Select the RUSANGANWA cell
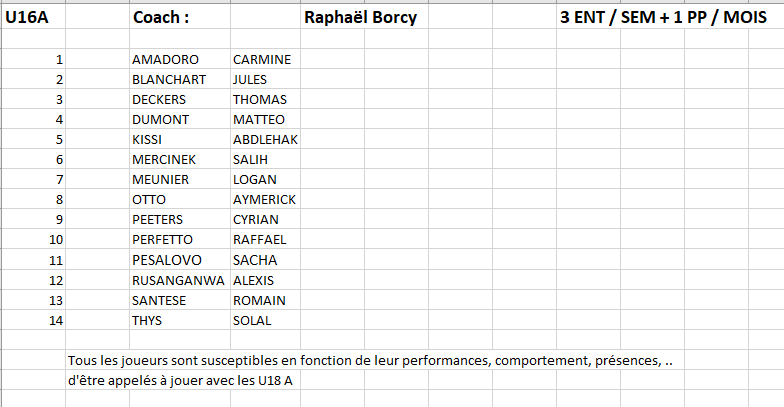 180,280
